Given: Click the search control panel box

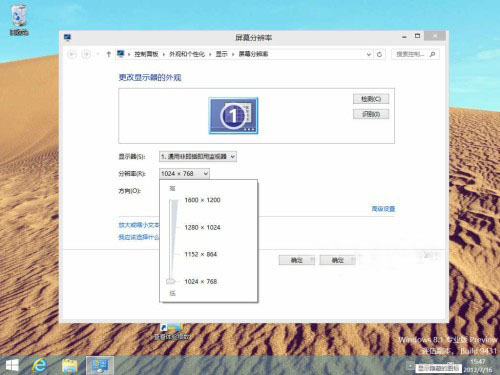Looking at the screenshot, I should point(415,54).
